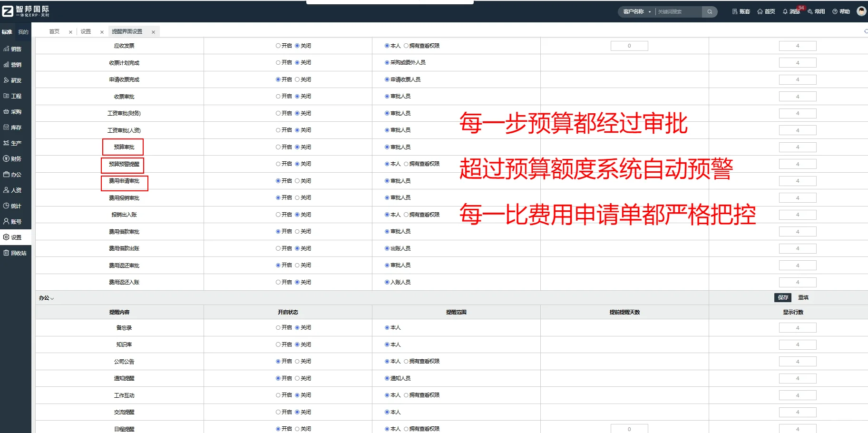Open the 研发 R&D module icon

tap(7, 80)
